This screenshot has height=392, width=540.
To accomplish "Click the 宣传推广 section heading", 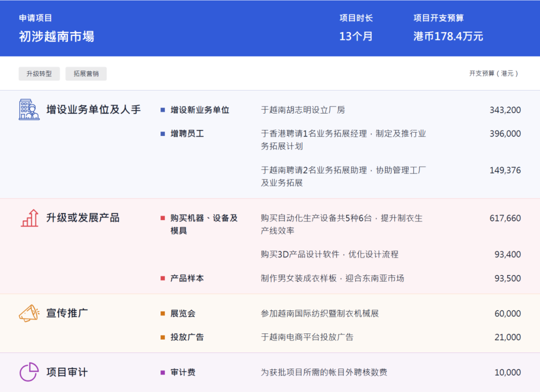I will 67,313.
